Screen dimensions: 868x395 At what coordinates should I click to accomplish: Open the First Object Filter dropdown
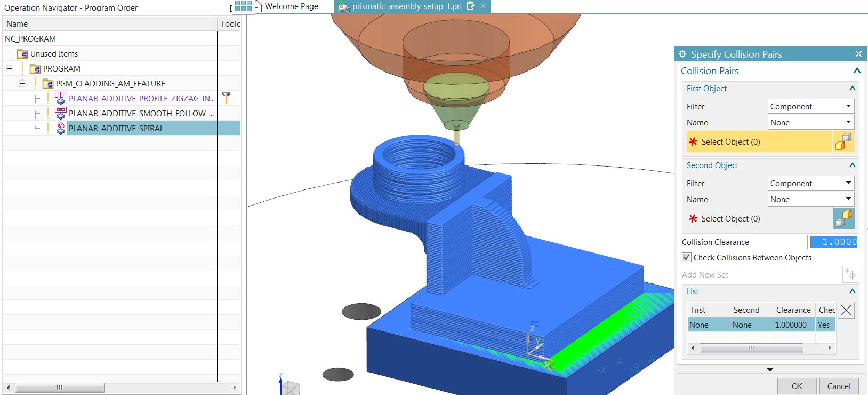point(811,106)
